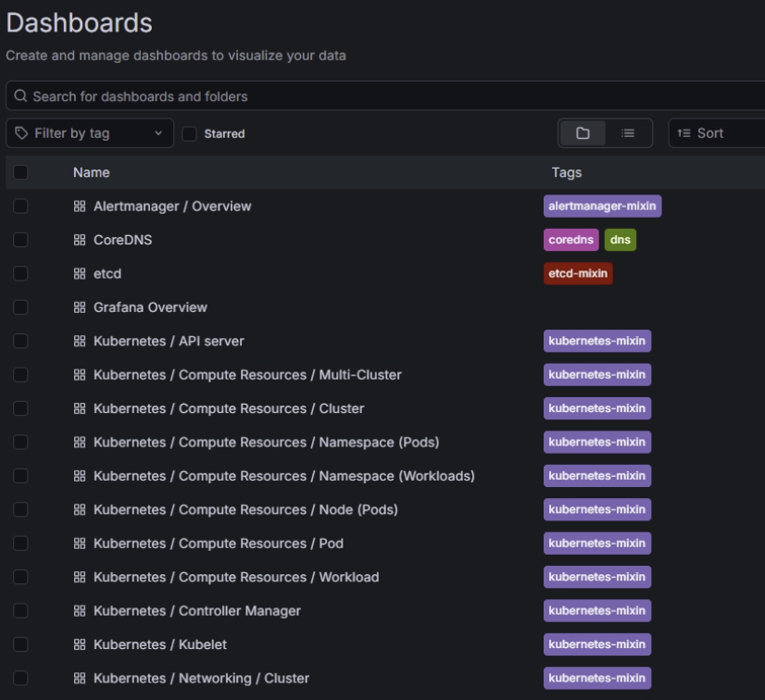Screen dimensions: 765x700
Task: Select the checkbox for CoreDNS row
Action: tap(21, 240)
